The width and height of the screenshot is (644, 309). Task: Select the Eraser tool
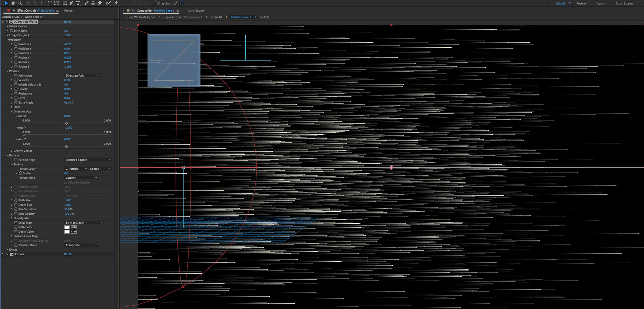tap(100, 3)
